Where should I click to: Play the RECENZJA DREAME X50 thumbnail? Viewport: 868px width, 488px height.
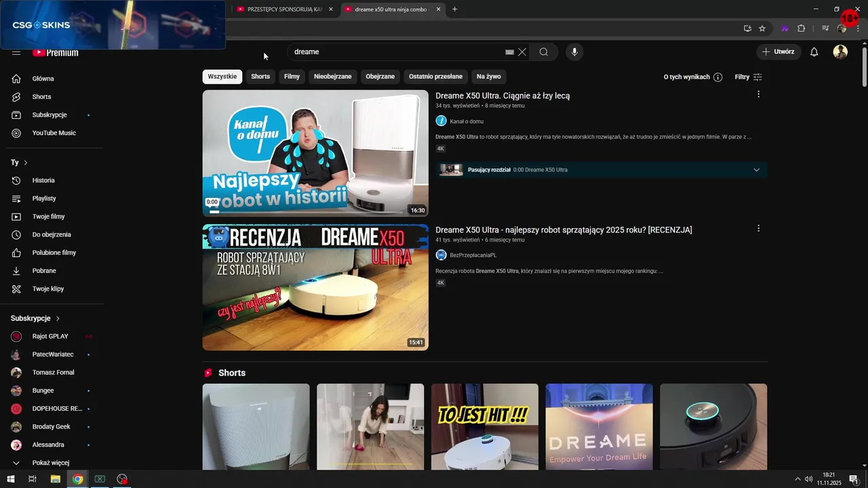(x=315, y=287)
